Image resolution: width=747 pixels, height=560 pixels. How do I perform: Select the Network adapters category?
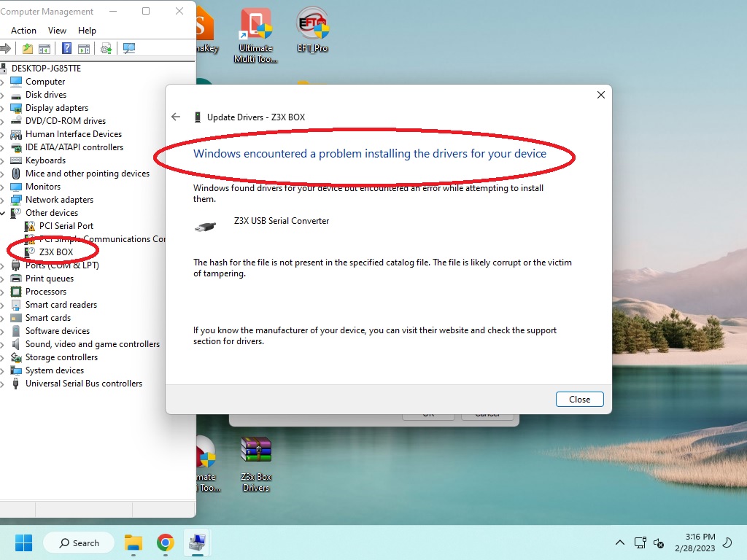point(59,200)
